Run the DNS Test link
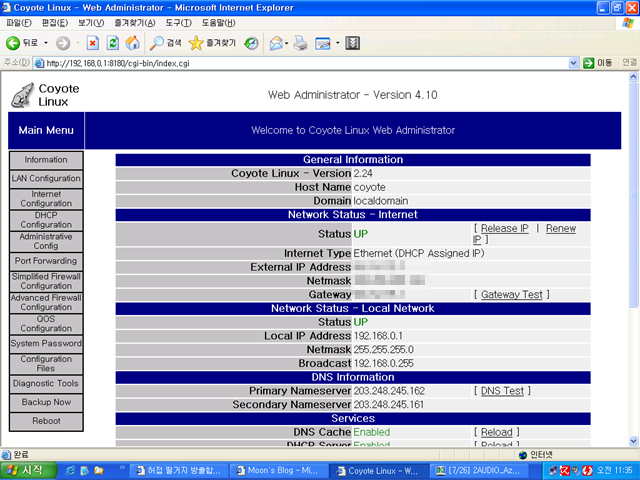 pyautogui.click(x=502, y=391)
